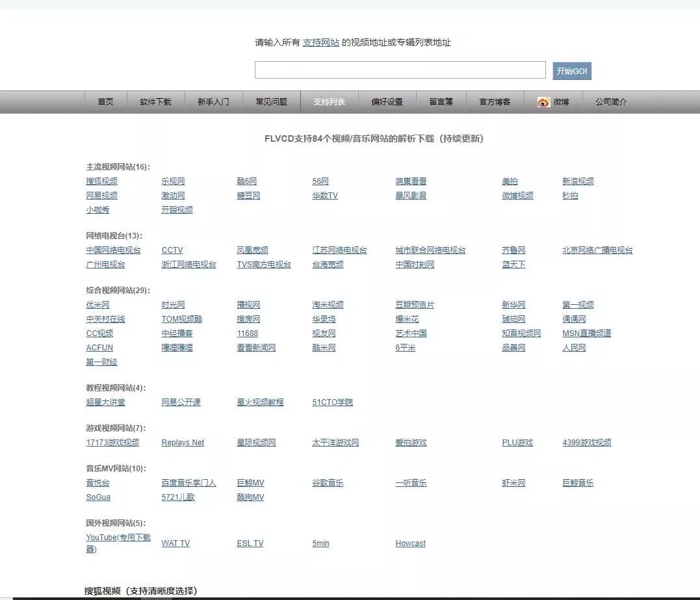Visit the CCTV link
Image resolution: width=700 pixels, height=600 pixels.
[x=172, y=250]
